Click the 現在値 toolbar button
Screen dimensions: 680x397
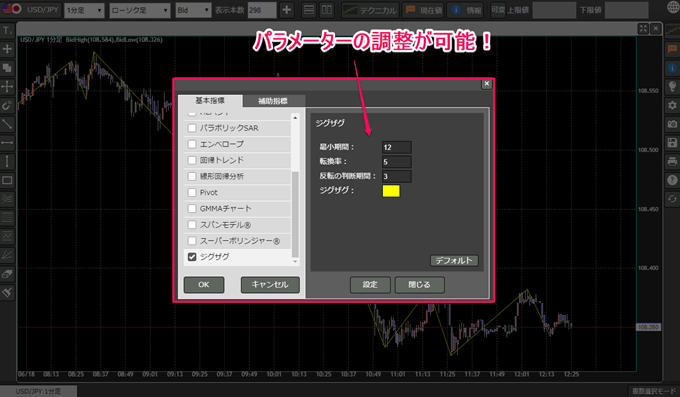point(424,10)
